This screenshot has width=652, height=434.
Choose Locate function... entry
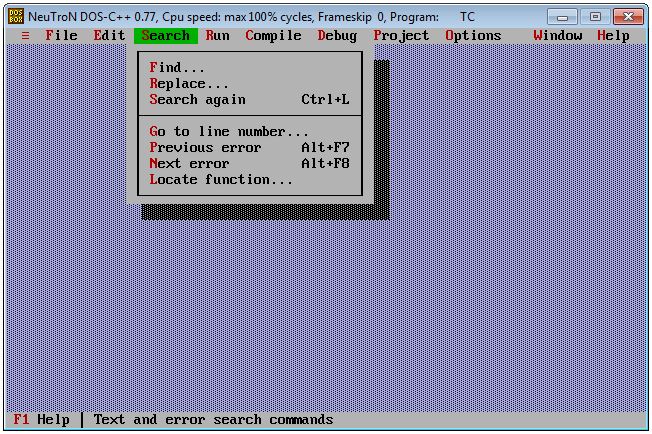click(x=249, y=180)
